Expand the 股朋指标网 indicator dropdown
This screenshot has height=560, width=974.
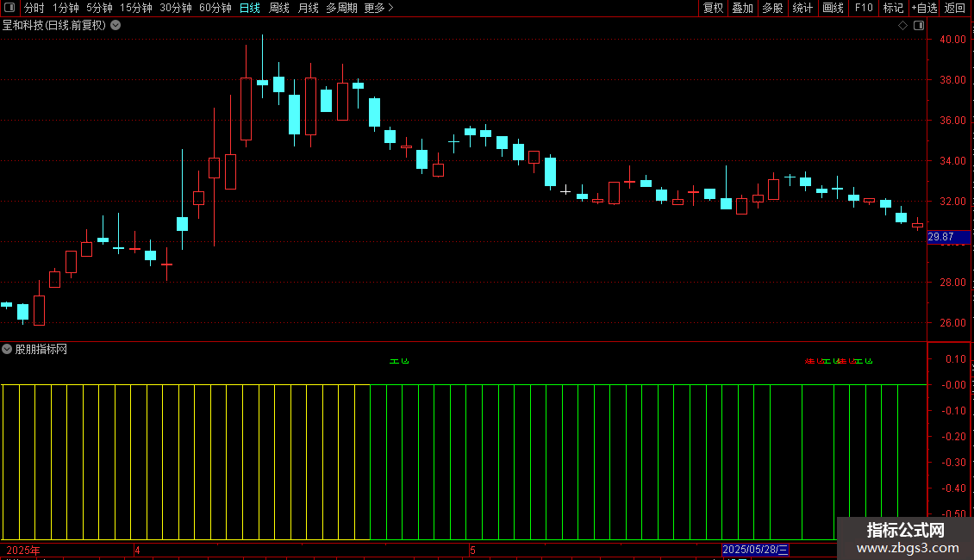pos(7,349)
